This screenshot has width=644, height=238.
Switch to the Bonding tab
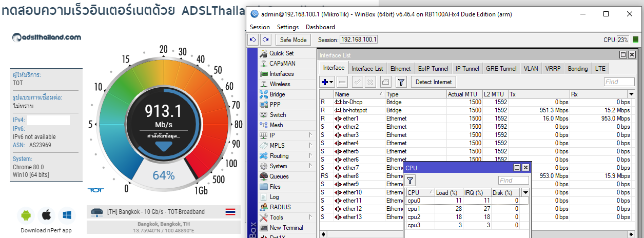tap(578, 68)
